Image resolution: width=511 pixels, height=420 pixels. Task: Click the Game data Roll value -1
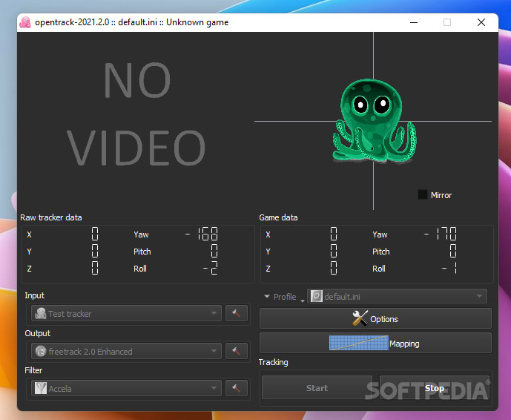click(x=449, y=269)
